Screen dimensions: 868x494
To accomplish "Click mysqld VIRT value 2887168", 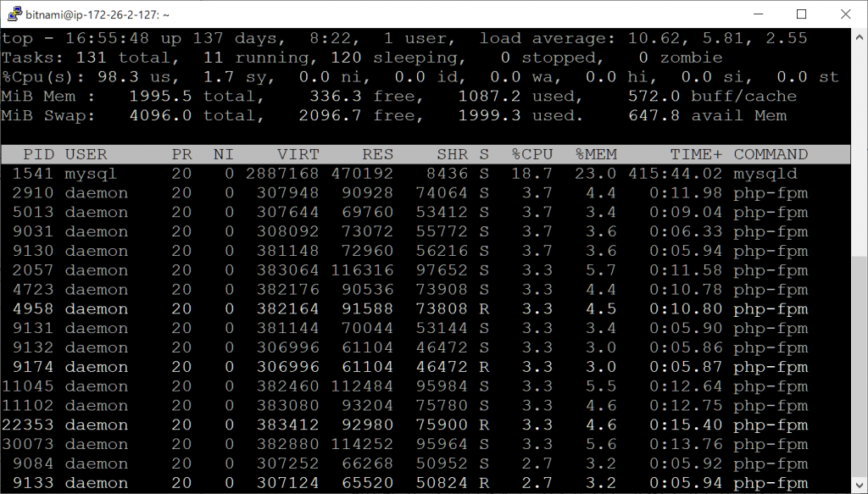I will coord(282,174).
